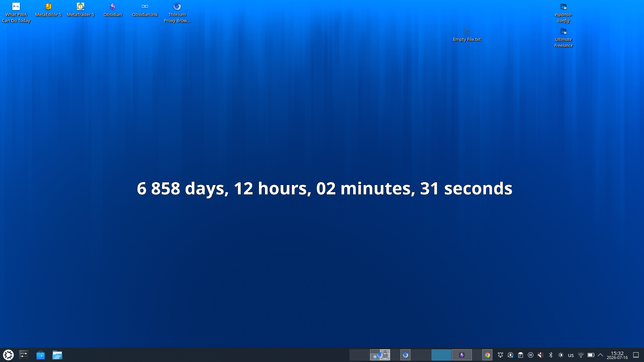Launch Discover software center from taskbar
This screenshot has height=362, width=644.
[41, 355]
